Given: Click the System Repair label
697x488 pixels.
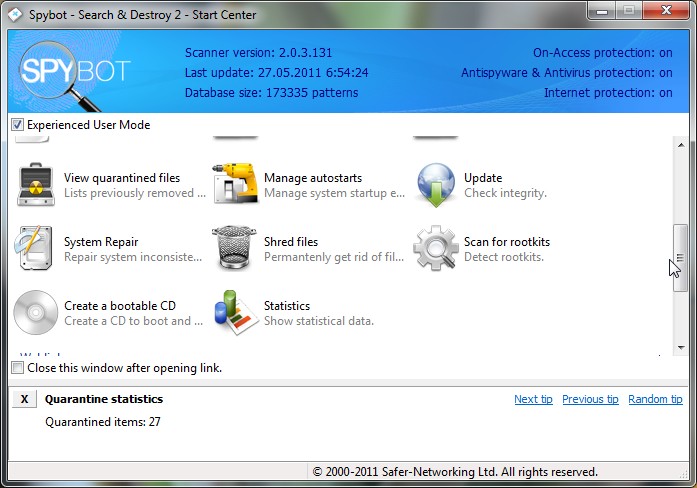Looking at the screenshot, I should point(101,242).
